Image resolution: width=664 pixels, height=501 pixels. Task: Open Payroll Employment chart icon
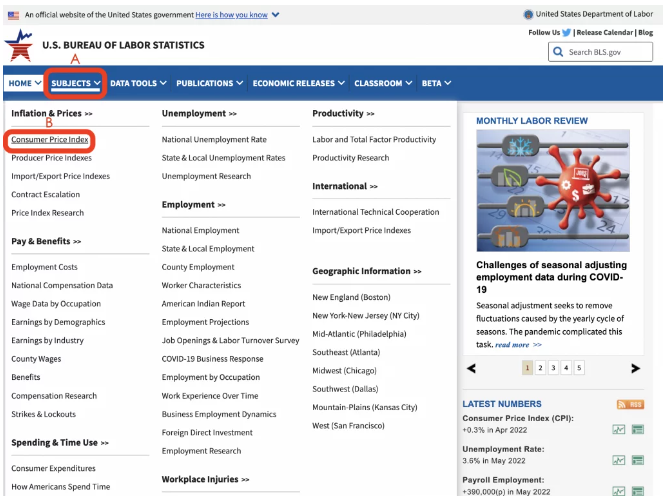pos(619,491)
